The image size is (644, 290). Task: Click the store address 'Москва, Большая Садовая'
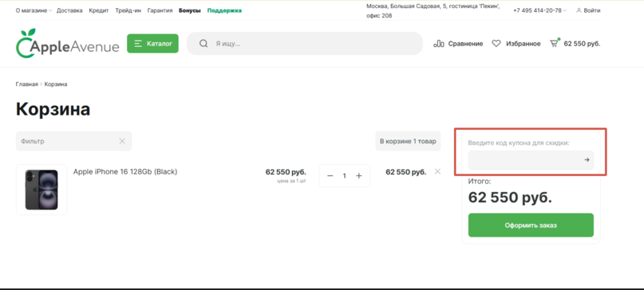click(x=433, y=11)
